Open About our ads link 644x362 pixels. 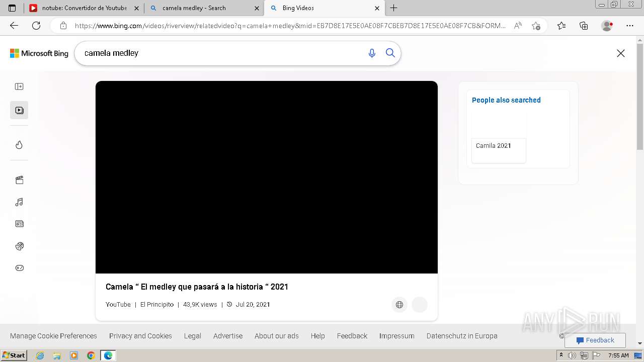(x=277, y=336)
